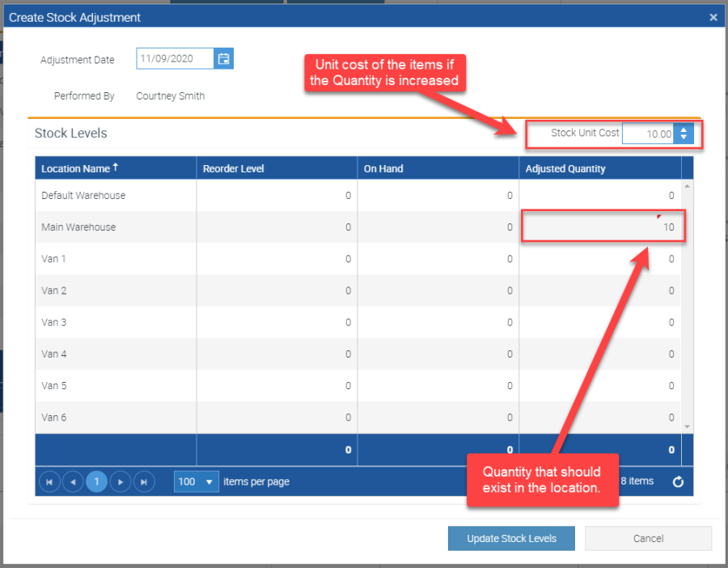Click the Adjustment Date input field
The width and height of the screenshot is (728, 568).
tap(175, 58)
